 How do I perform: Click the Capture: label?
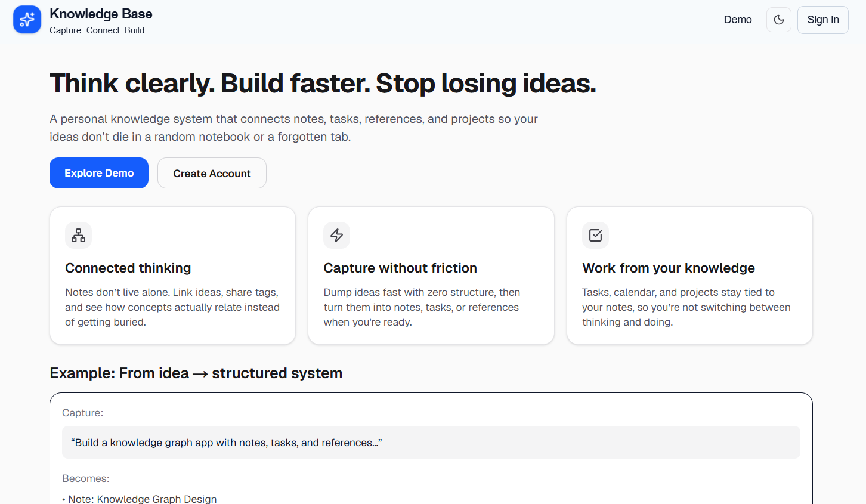[x=83, y=413]
